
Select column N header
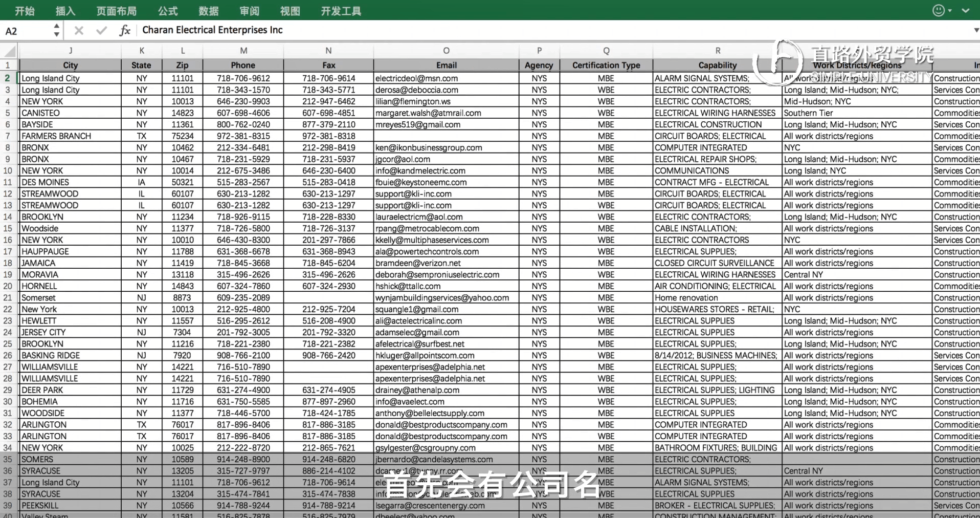click(329, 51)
